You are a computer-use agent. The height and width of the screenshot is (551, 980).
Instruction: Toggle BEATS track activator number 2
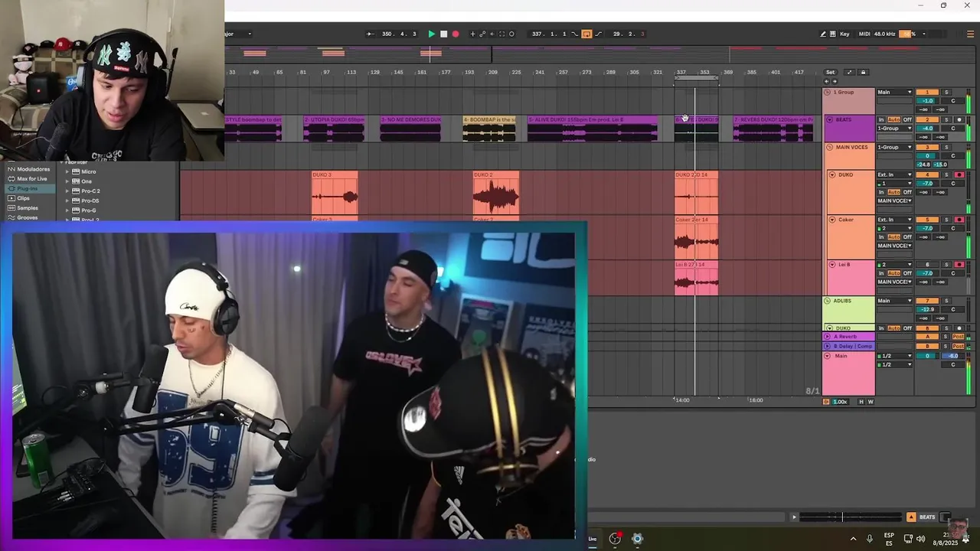(927, 119)
